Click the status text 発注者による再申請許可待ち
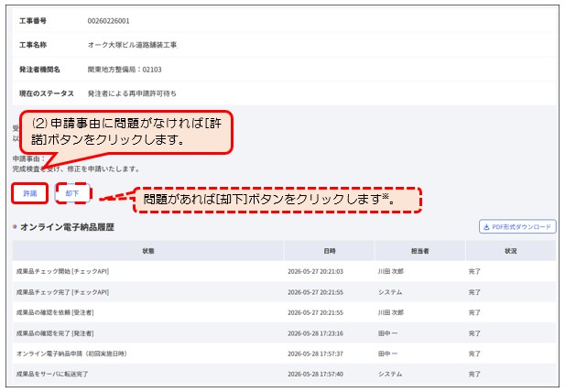Image resolution: width=565 pixels, height=392 pixels. tap(132, 93)
